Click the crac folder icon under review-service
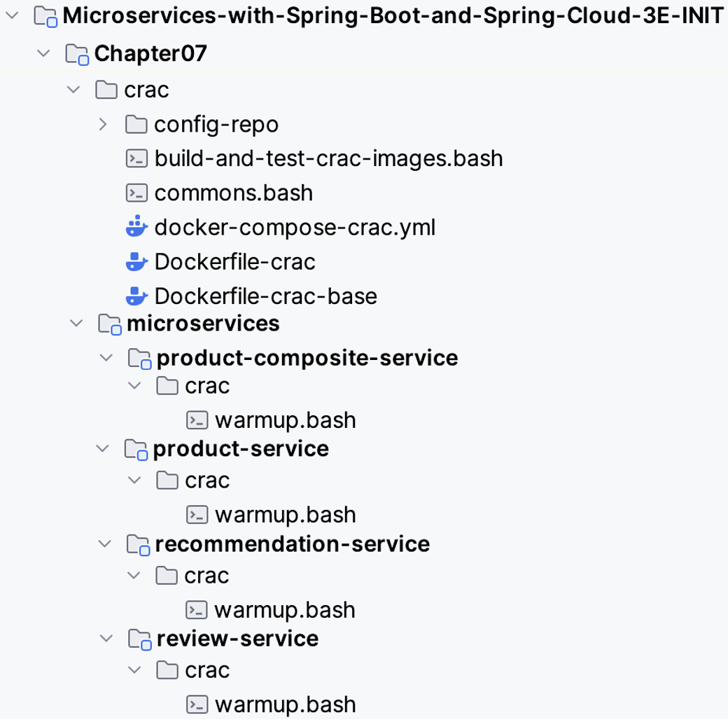 click(167, 670)
